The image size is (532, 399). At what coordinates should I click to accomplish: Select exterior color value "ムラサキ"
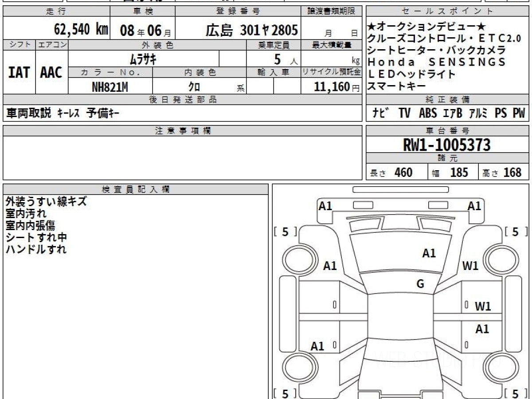click(x=144, y=59)
